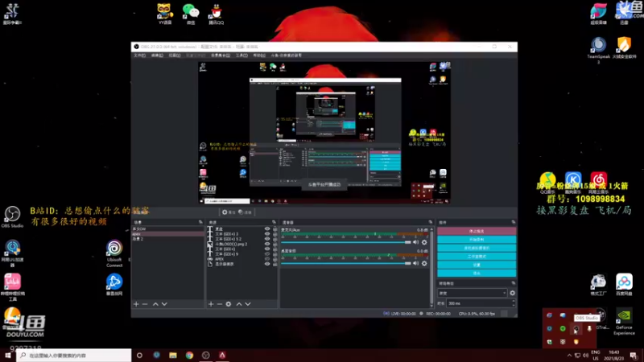Open source properties gear above the docks
Screen dimensions: 644x362
229,212
